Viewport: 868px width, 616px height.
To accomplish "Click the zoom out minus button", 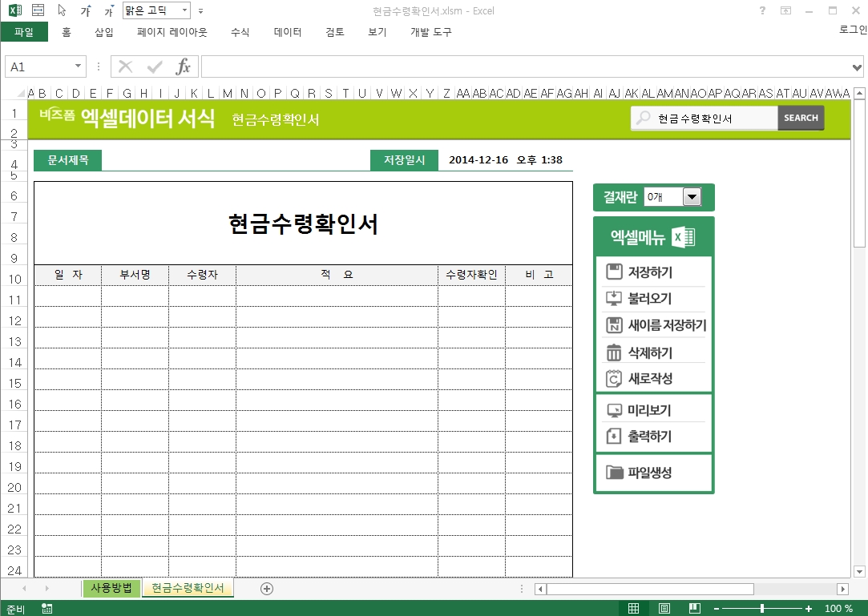I will click(x=717, y=609).
